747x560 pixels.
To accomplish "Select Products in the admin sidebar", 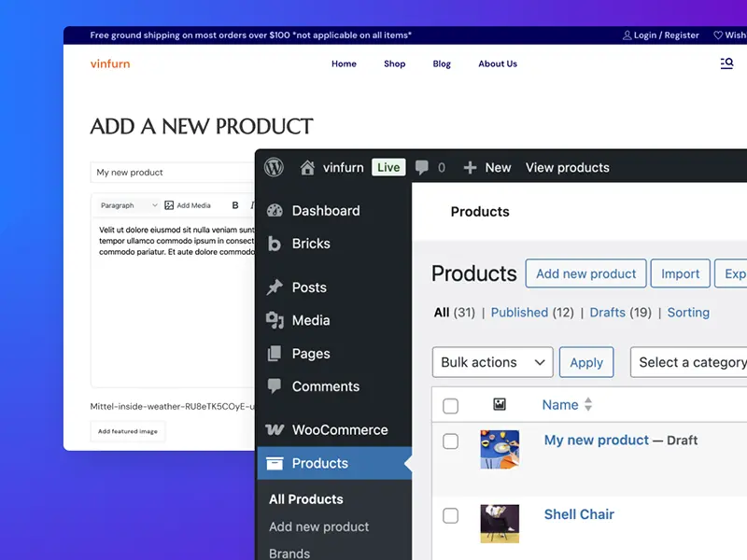I will 334,463.
